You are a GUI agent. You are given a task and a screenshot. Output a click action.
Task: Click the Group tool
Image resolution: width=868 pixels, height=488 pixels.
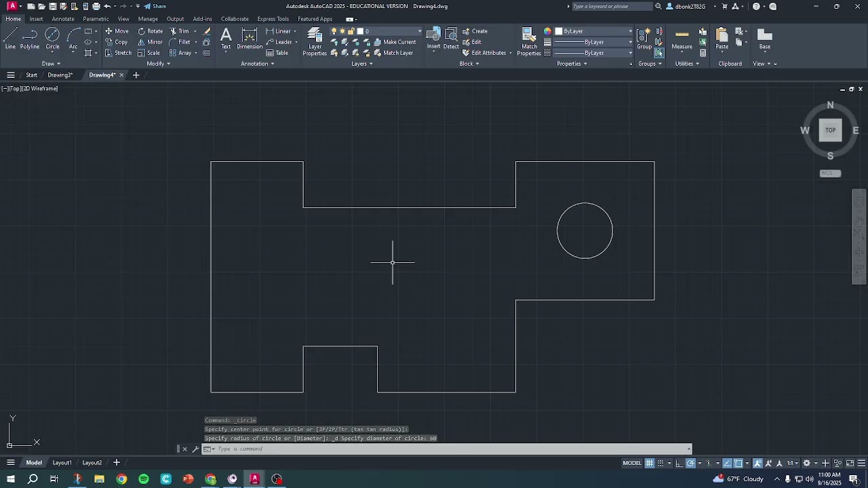pyautogui.click(x=644, y=39)
